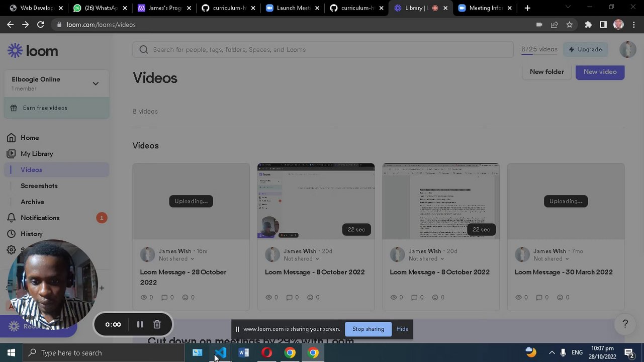The image size is (644, 362).
Task: Click the webcam camera bubble
Action: pos(52,285)
